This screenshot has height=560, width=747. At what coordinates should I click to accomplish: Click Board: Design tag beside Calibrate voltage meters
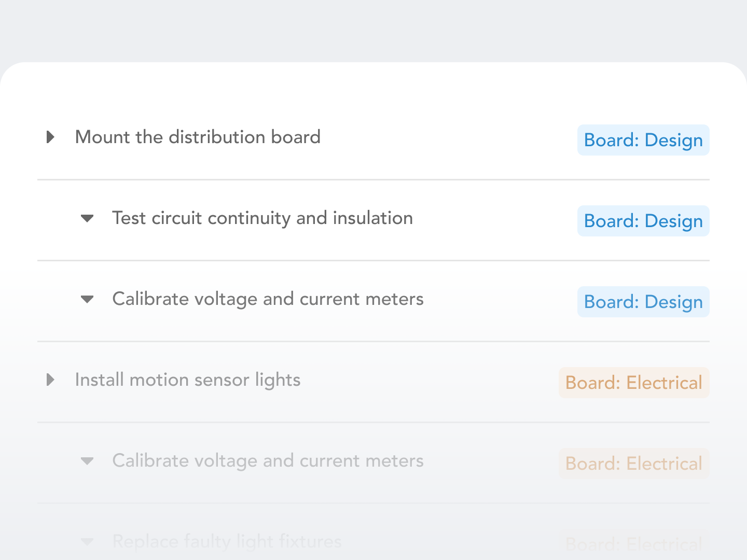tap(643, 302)
